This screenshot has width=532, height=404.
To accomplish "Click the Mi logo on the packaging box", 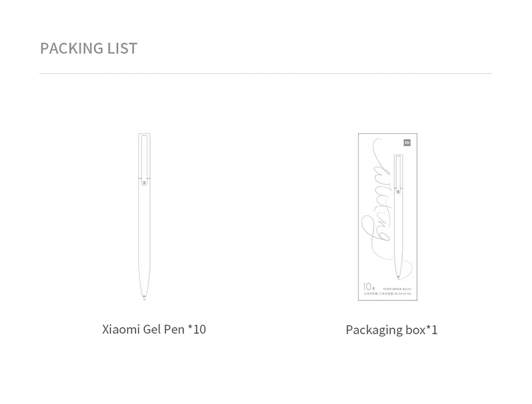I will tap(407, 143).
